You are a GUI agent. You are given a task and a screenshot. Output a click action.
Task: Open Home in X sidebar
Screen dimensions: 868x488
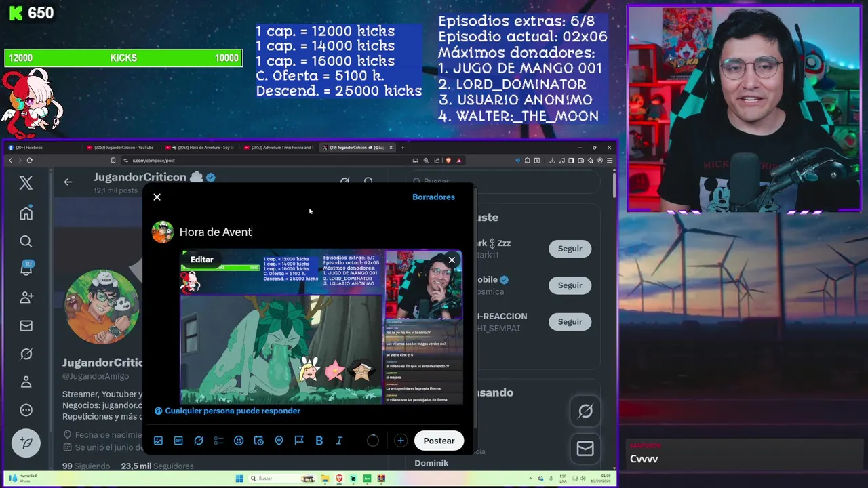coord(26,213)
